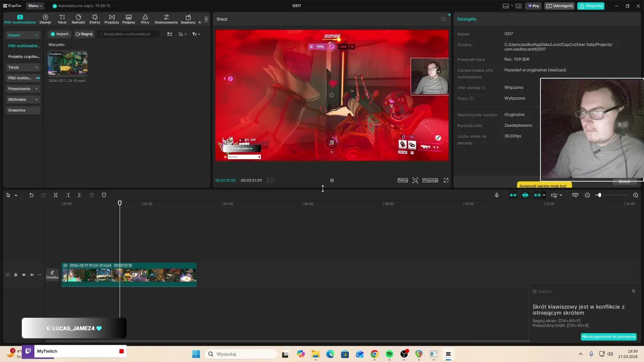Open the Tekst tool tab
This screenshot has width=644, height=362.
pyautogui.click(x=62, y=19)
